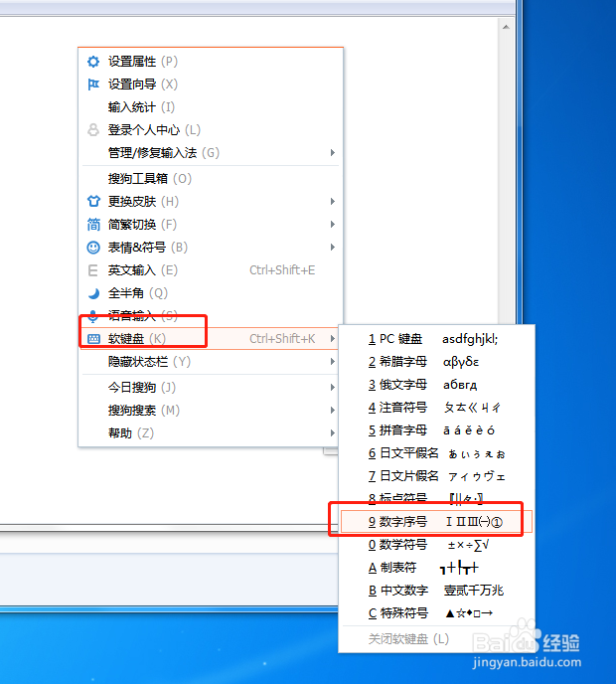616x684 pixels.
Task: Select 语音输入 (S) menu entry
Action: click(210, 316)
